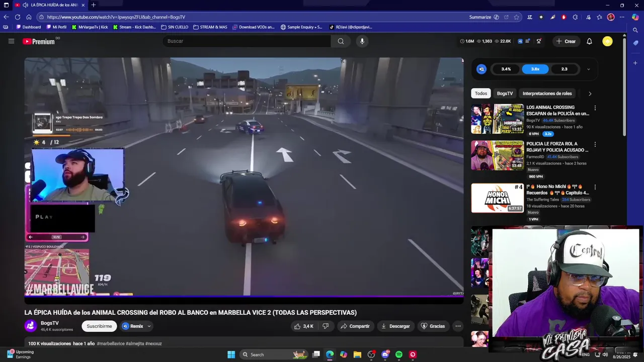Viewport: 644px width, 362px height.
Task: Open Hono No Michi video thumbnail
Action: point(498,198)
